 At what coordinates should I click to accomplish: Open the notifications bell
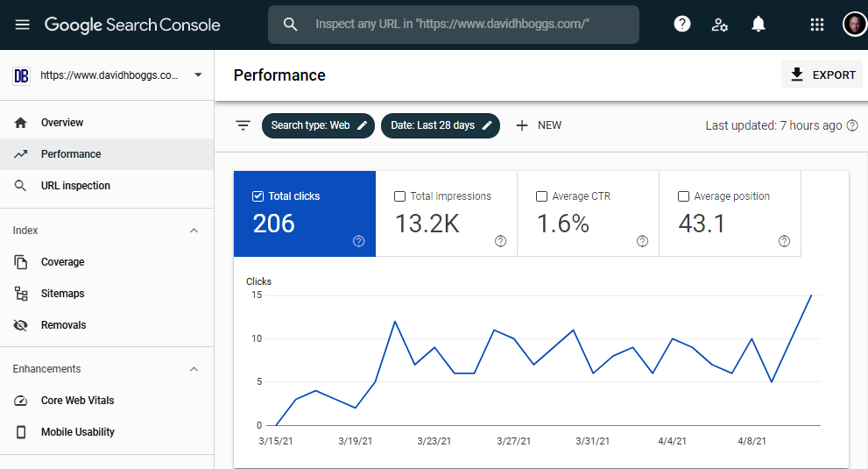click(759, 25)
